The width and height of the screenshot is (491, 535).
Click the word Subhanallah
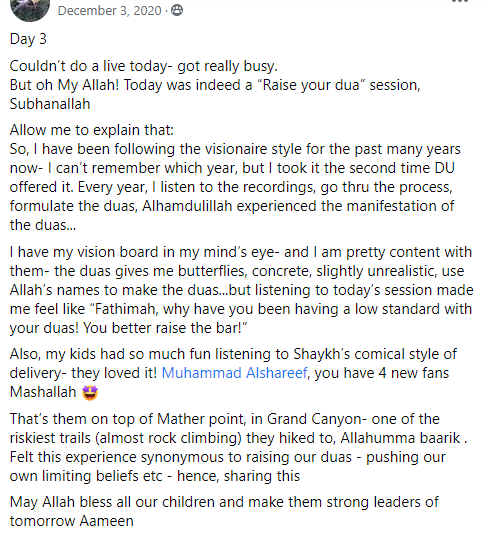[50, 104]
